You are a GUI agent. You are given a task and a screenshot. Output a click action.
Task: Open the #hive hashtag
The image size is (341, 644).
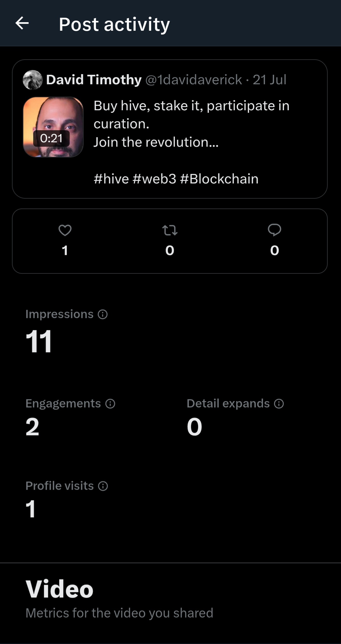[111, 179]
